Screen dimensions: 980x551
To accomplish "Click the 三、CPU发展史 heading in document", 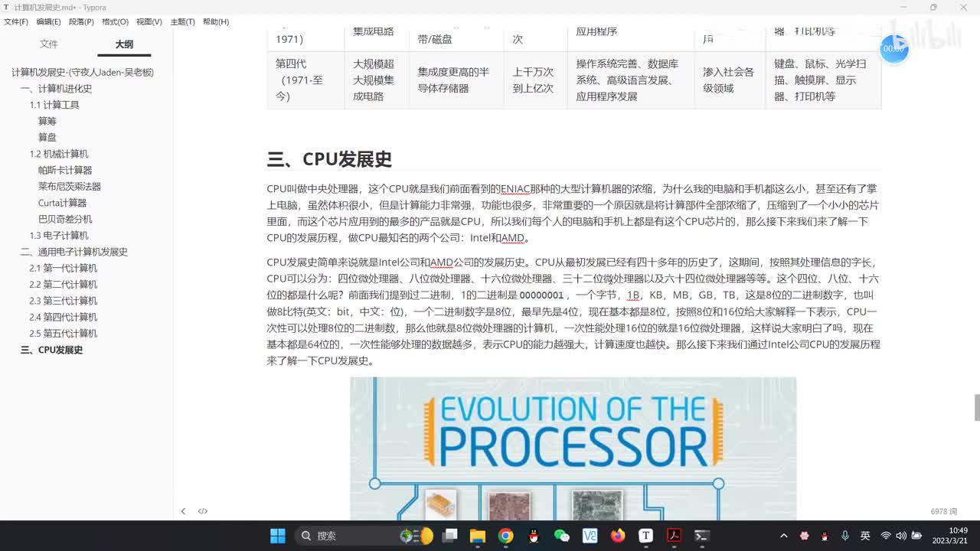I will pyautogui.click(x=329, y=159).
